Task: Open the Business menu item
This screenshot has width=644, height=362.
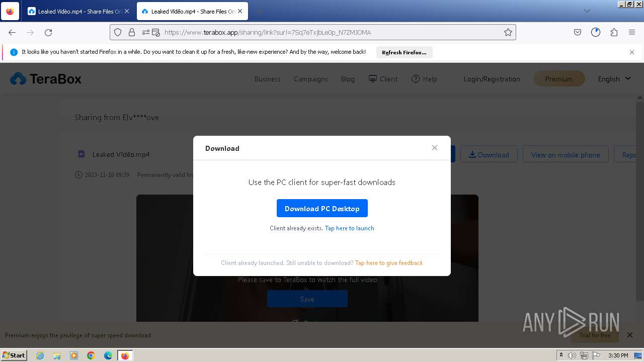Action: pyautogui.click(x=267, y=79)
